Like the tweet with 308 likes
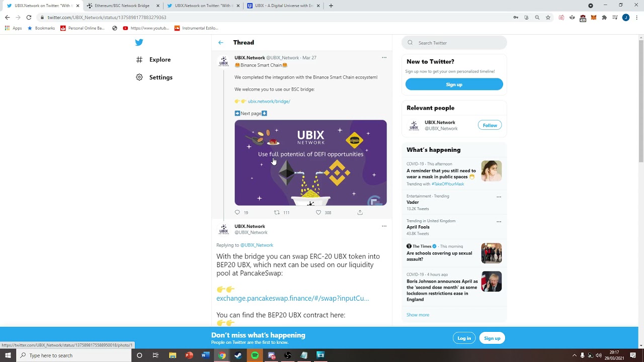The image size is (644, 362). coord(318,213)
